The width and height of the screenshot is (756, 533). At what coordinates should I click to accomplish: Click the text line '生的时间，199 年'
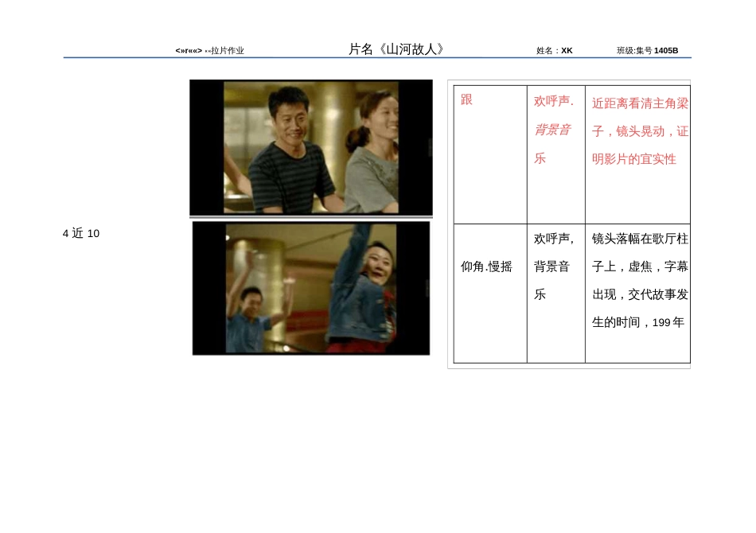coord(638,322)
